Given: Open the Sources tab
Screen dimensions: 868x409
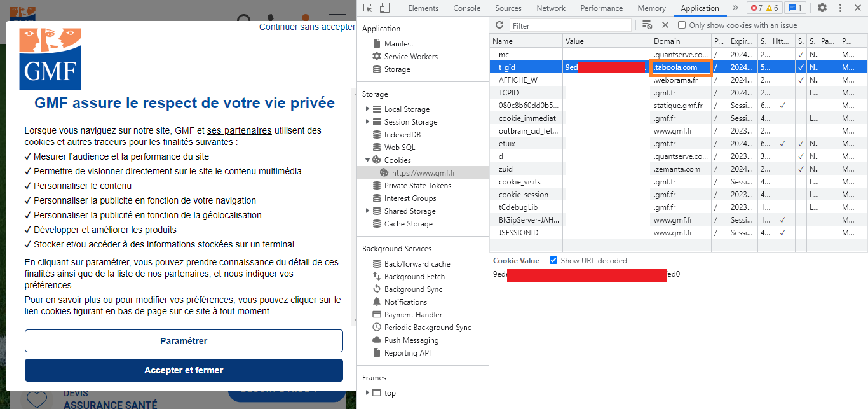Looking at the screenshot, I should point(508,8).
